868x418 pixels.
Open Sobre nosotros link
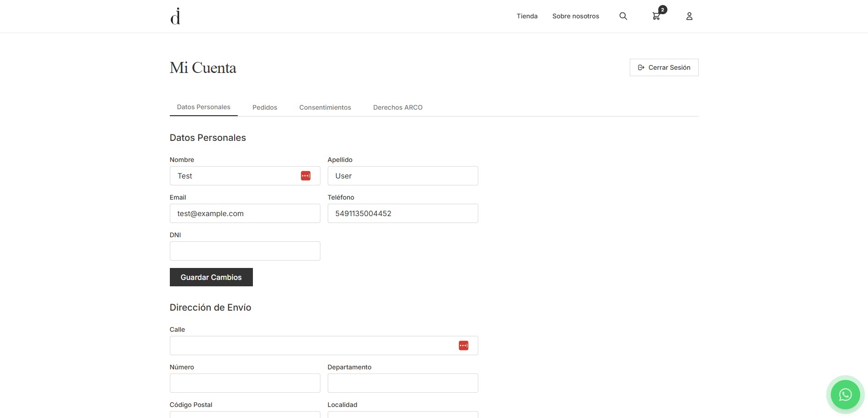(576, 16)
